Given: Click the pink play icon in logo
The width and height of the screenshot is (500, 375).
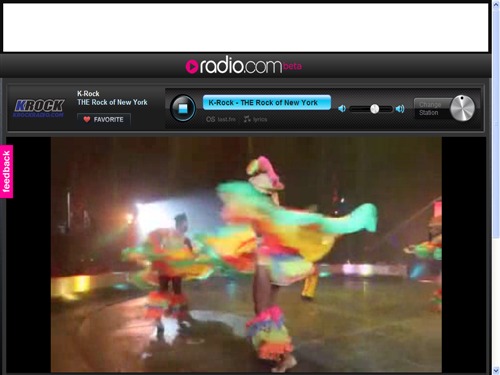Looking at the screenshot, I should click(x=192, y=67).
